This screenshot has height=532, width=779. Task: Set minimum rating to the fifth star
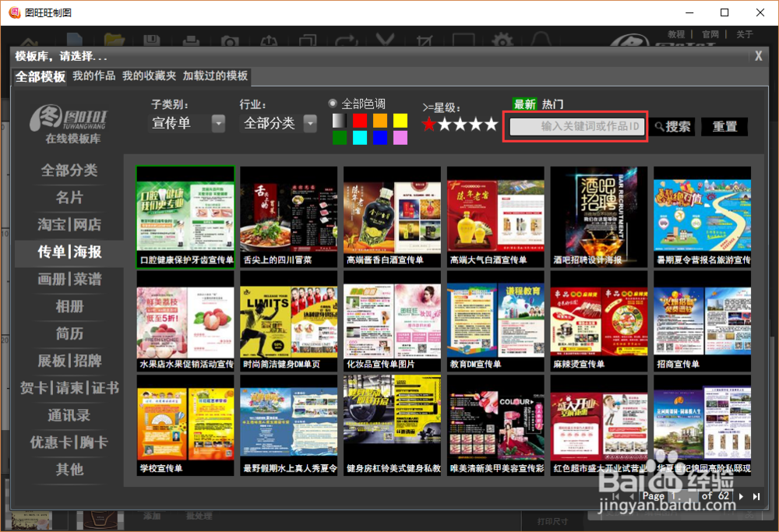point(492,124)
